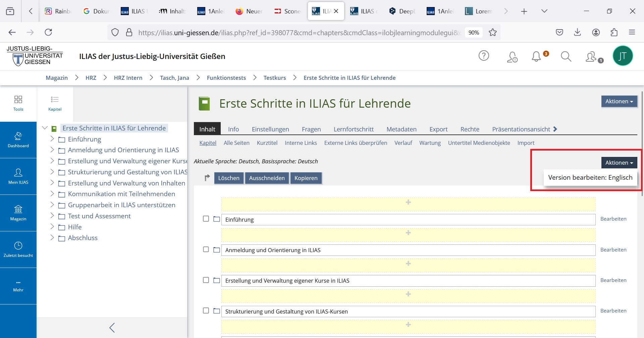
Task: Click the search magnifier icon in header
Action: [x=566, y=56]
